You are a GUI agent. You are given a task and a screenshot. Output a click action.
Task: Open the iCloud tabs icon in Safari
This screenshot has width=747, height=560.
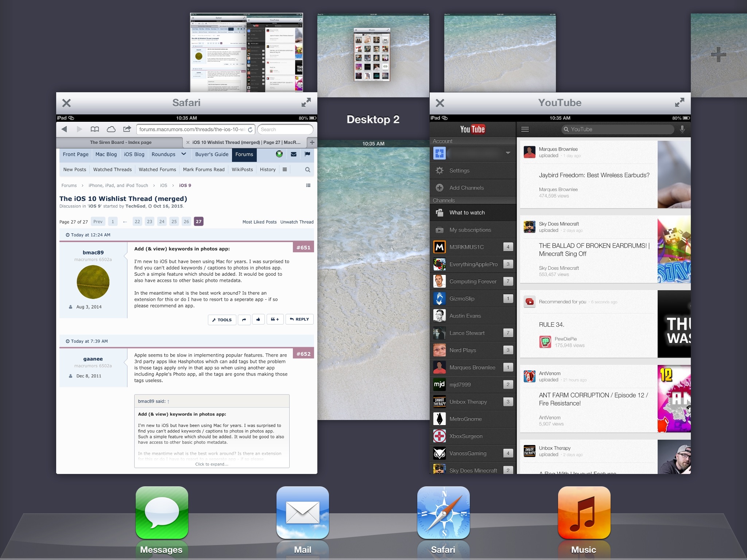click(x=111, y=129)
